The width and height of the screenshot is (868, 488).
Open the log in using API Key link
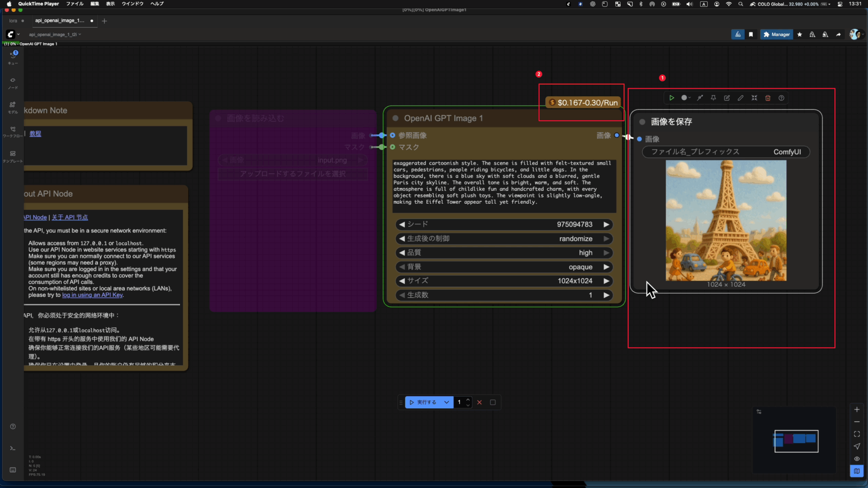(92, 295)
